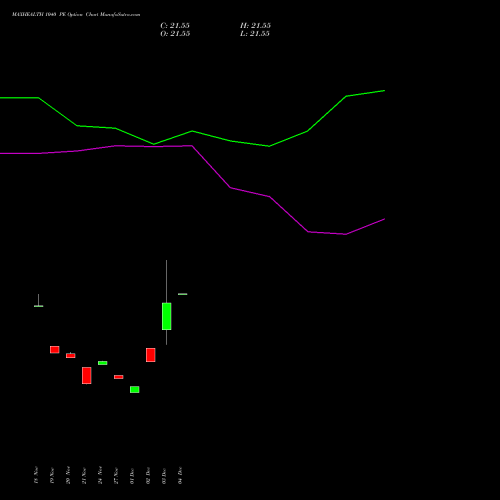Click the 21 Nov date label
The image size is (500, 500).
point(84,475)
